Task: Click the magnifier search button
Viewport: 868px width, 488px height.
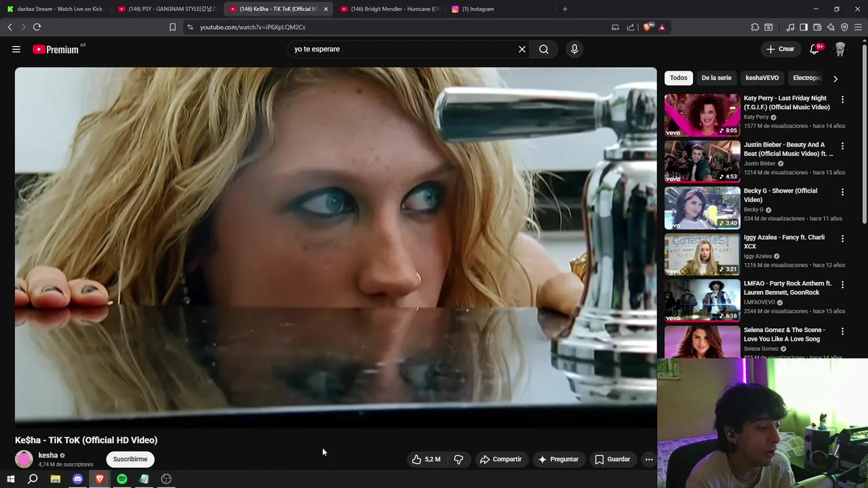Action: (544, 49)
